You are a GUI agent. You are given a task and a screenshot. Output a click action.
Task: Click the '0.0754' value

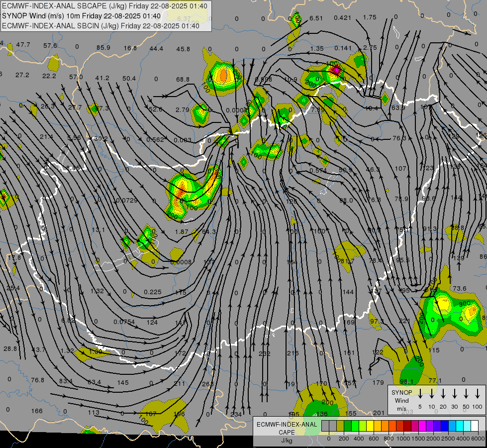(x=124, y=322)
